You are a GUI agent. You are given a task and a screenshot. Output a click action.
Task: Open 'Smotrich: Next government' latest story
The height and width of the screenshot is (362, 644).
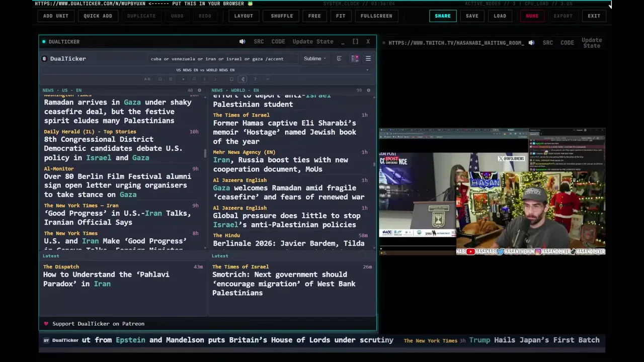[x=284, y=284]
